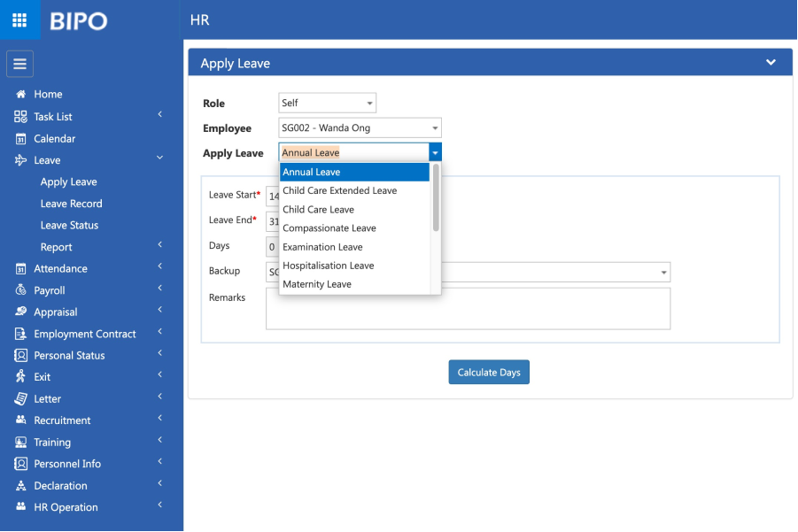The height and width of the screenshot is (532, 798).
Task: Expand the Recruitment submenu chevron
Action: click(159, 418)
